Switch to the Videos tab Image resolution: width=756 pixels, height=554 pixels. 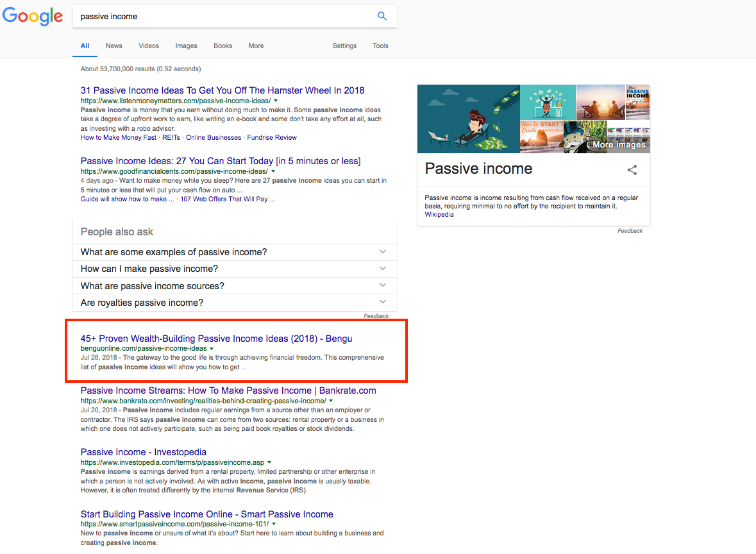pyautogui.click(x=149, y=46)
